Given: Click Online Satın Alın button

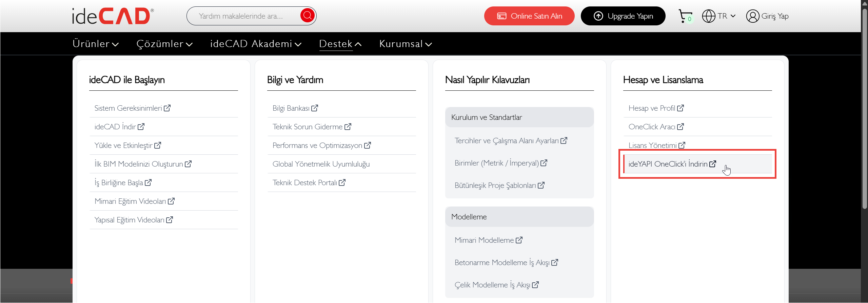Looking at the screenshot, I should (529, 16).
